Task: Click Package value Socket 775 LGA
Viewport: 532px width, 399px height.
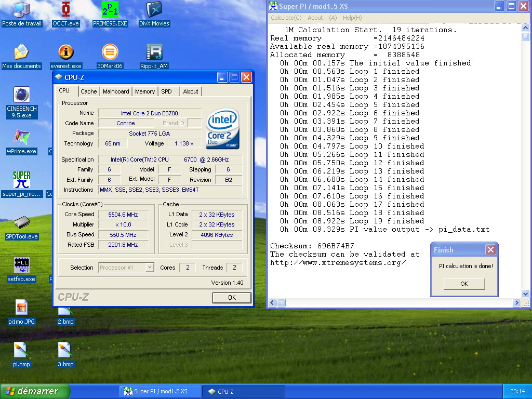Action: pyautogui.click(x=150, y=134)
